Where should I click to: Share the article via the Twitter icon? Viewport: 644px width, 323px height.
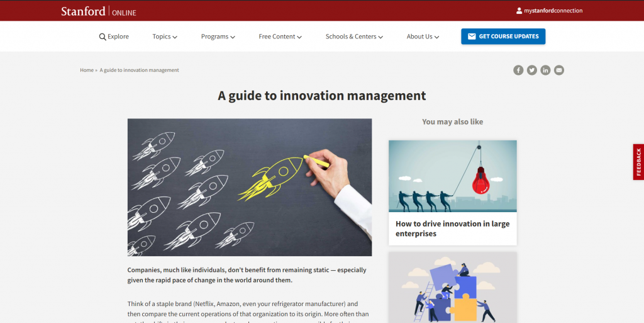[532, 70]
